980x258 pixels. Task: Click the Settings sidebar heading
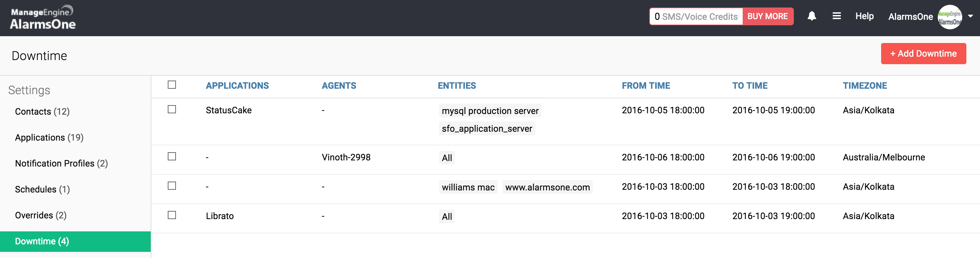(x=29, y=90)
